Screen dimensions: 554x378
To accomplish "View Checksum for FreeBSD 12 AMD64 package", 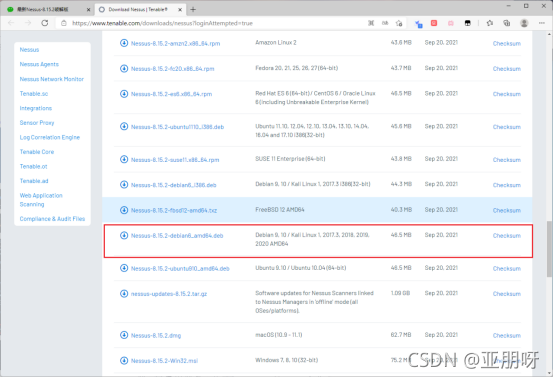I will click(x=507, y=210).
